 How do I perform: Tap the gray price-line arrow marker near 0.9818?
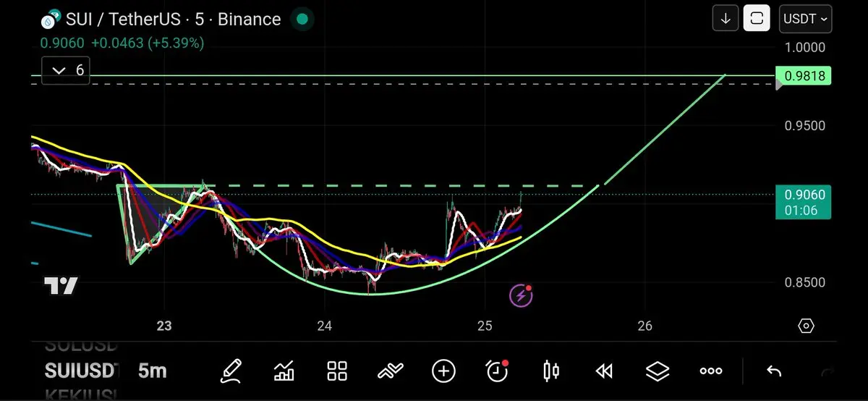[778, 84]
